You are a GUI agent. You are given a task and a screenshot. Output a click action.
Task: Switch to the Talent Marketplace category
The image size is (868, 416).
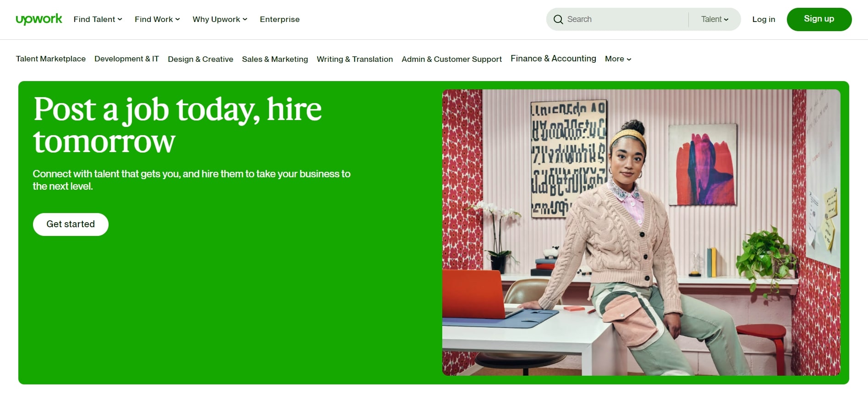pyautogui.click(x=51, y=59)
